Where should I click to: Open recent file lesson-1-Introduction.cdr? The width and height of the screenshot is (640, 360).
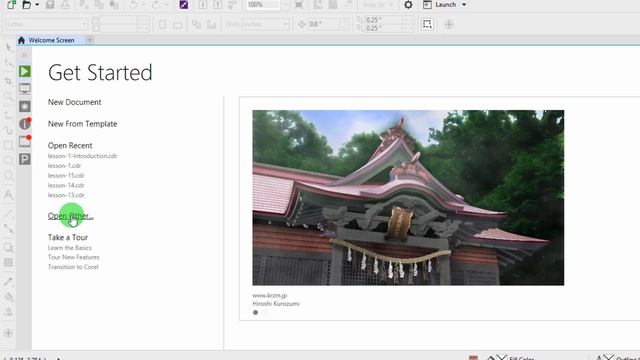point(82,156)
